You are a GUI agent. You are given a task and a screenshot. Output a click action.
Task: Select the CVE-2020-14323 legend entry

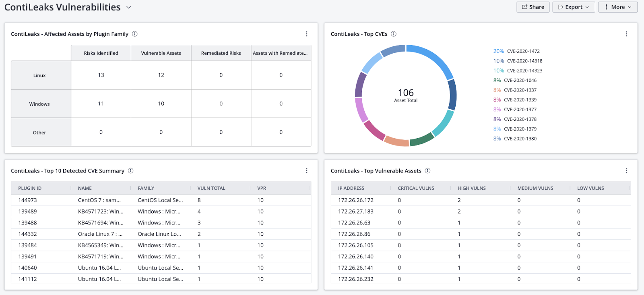[518, 71]
